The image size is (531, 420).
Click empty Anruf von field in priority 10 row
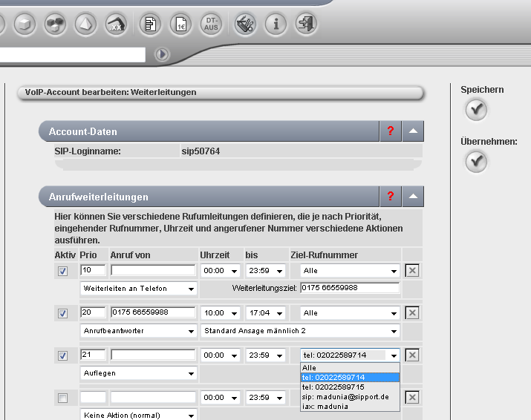click(153, 270)
